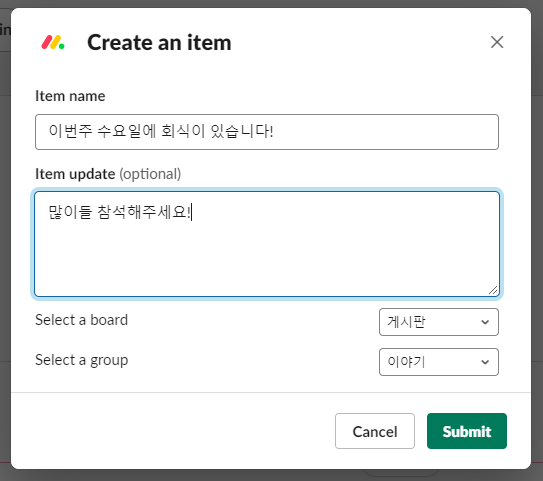The height and width of the screenshot is (481, 543).
Task: Click the "Create an item" heading
Action: [159, 43]
